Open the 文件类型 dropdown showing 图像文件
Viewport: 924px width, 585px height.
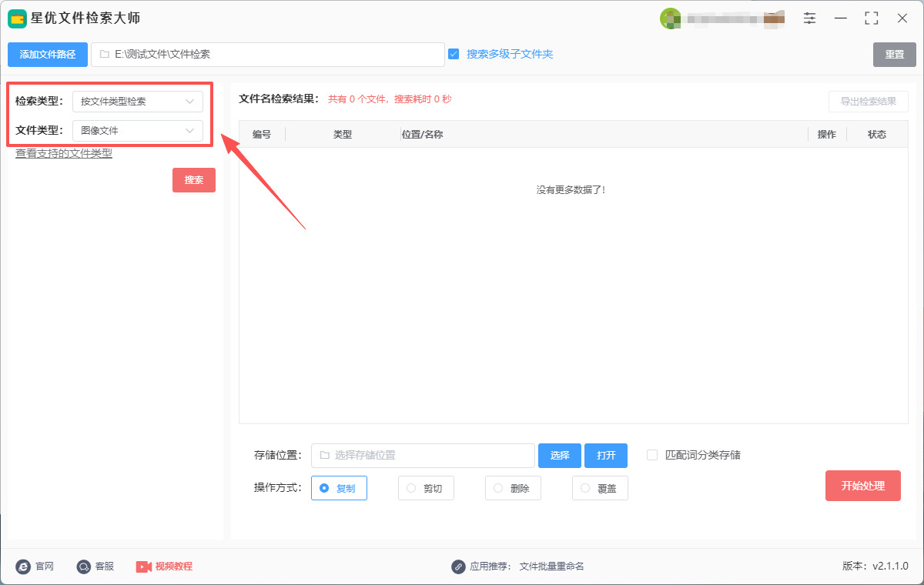138,131
